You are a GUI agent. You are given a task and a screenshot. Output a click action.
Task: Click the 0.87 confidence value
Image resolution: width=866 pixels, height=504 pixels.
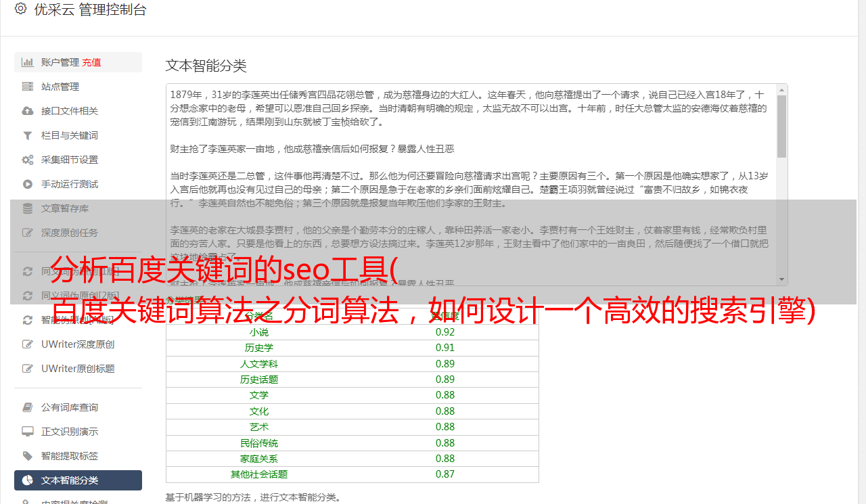point(445,474)
